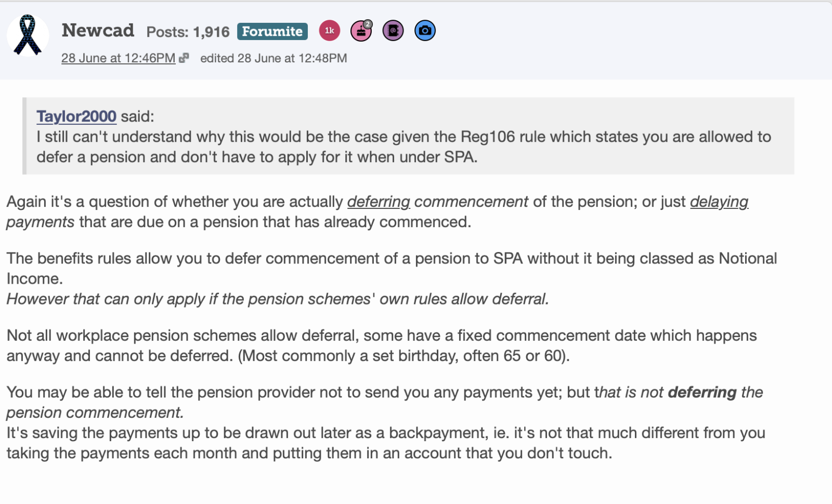Click the bold 'deferring' word in last paragraph

click(x=702, y=392)
